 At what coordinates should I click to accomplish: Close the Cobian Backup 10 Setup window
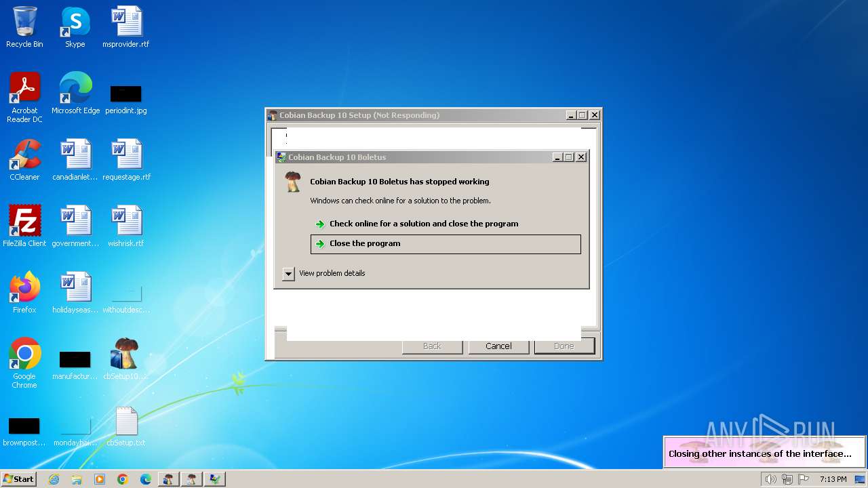click(594, 115)
